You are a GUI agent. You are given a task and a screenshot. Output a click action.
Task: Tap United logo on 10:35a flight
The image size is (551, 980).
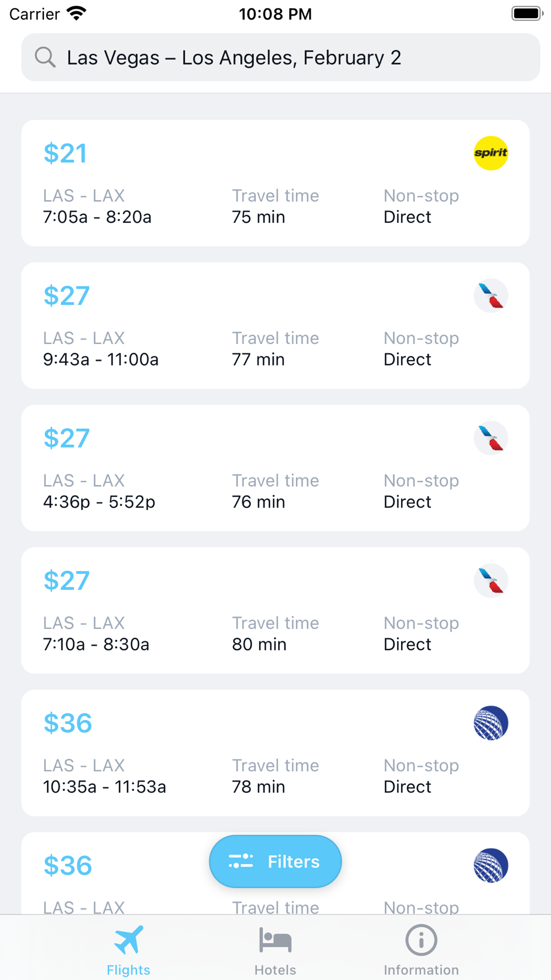click(x=490, y=723)
